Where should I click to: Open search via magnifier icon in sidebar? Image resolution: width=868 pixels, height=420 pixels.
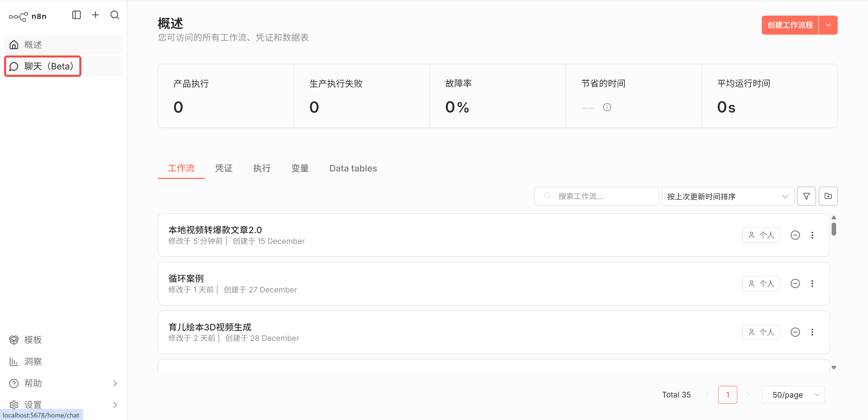115,15
